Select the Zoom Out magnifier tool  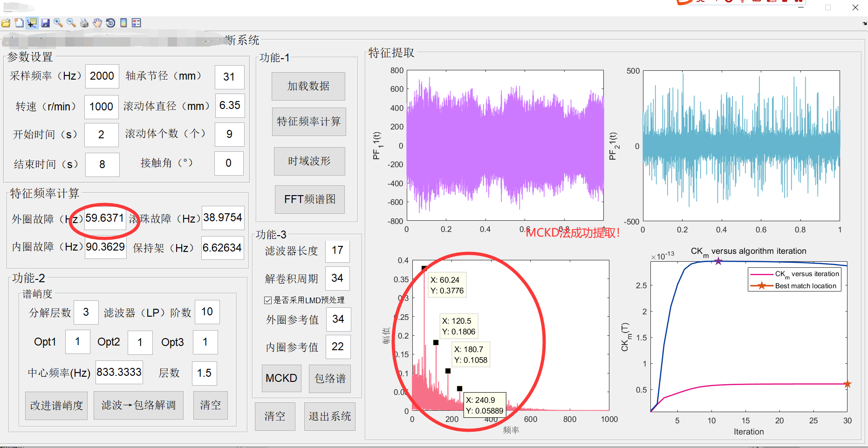pos(71,23)
